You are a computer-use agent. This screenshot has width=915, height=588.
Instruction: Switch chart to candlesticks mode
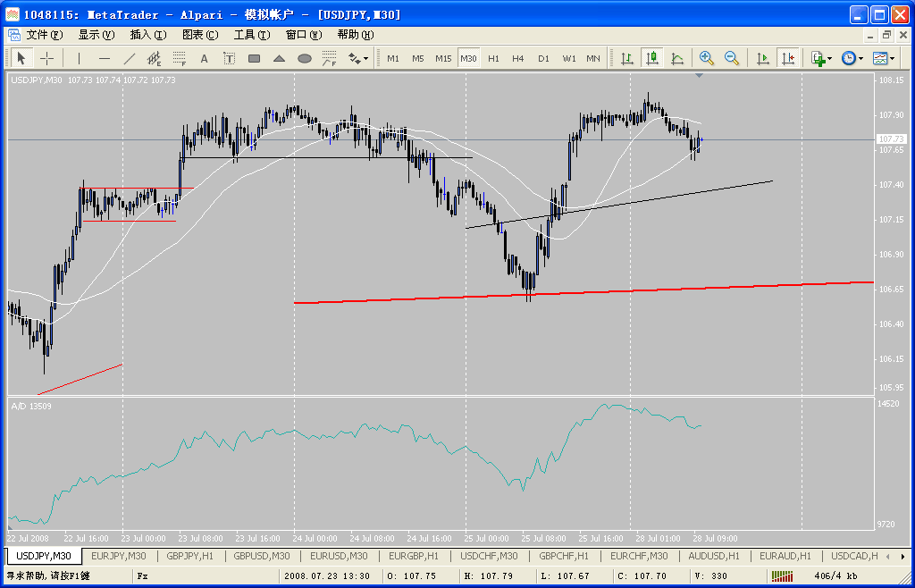click(x=651, y=58)
